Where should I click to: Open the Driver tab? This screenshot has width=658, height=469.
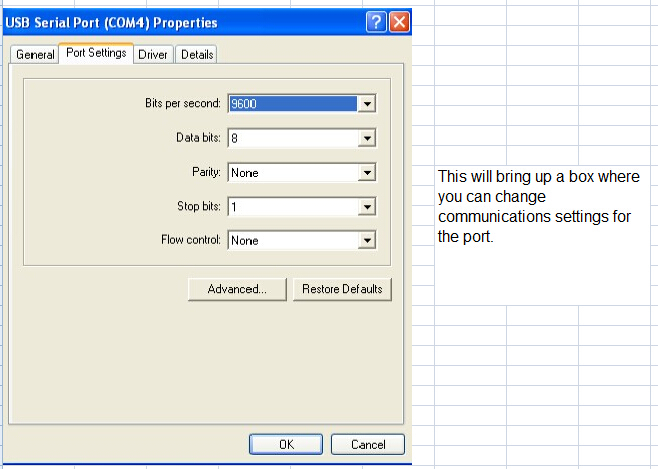(153, 55)
